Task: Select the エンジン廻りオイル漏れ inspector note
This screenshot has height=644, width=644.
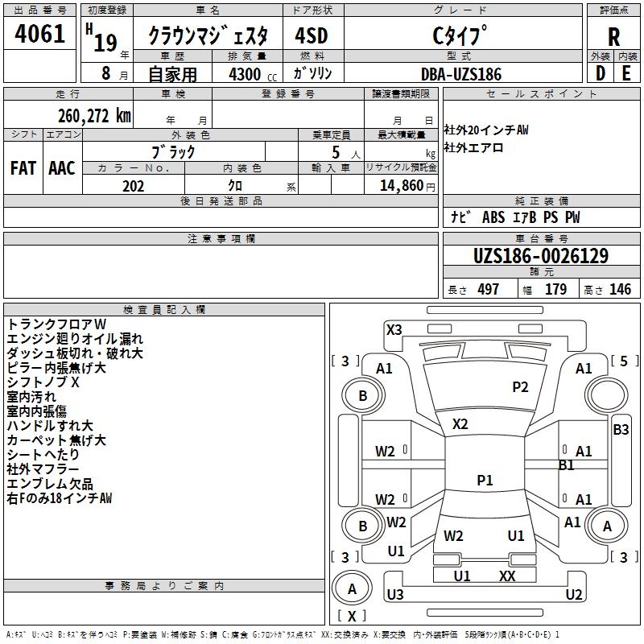Action: click(x=75, y=339)
